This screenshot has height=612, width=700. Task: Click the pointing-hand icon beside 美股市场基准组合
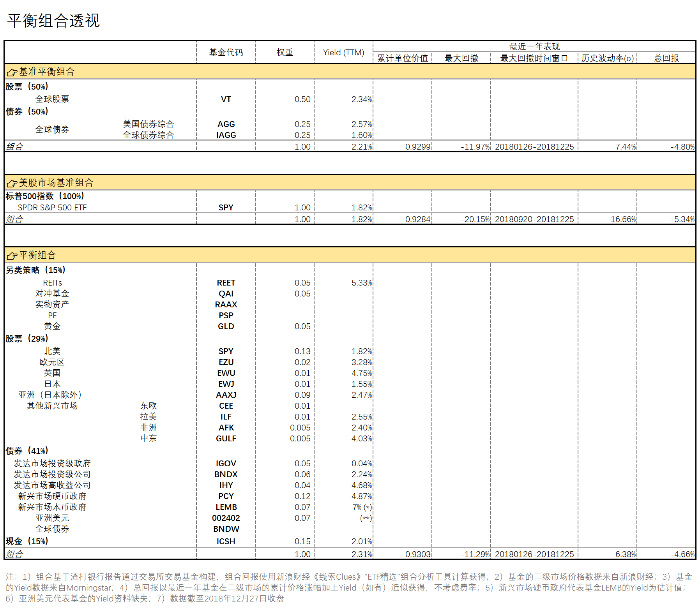(12, 183)
